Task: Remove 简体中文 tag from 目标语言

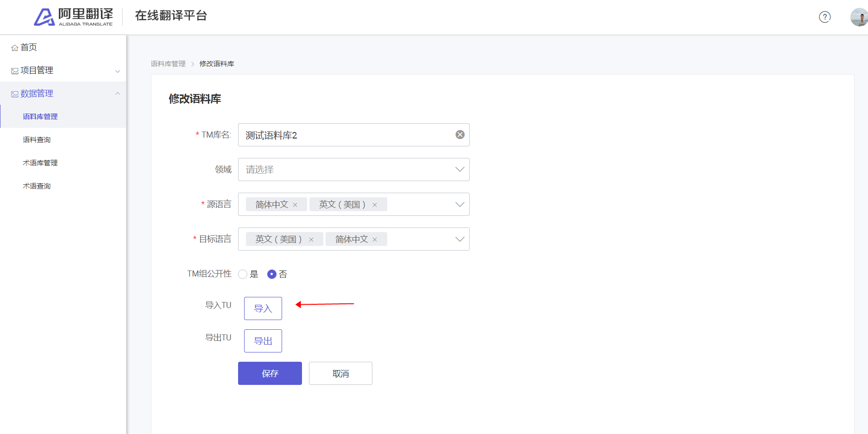Action: 375,239
